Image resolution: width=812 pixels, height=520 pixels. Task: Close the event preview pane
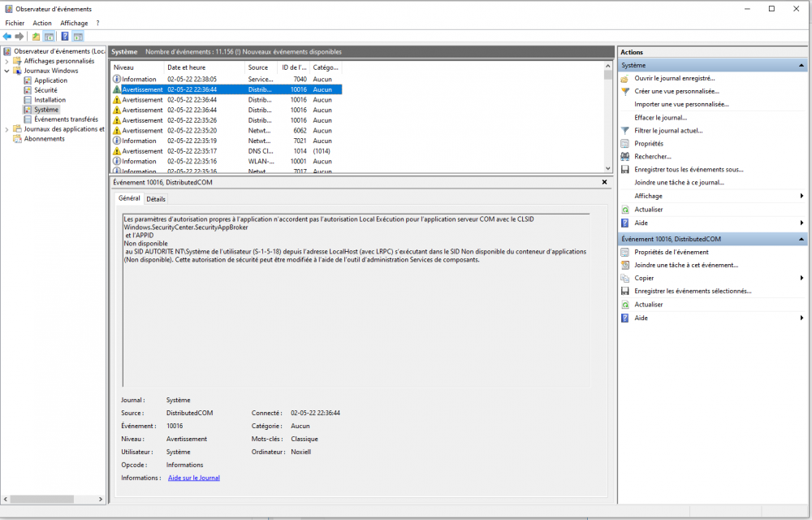(604, 183)
